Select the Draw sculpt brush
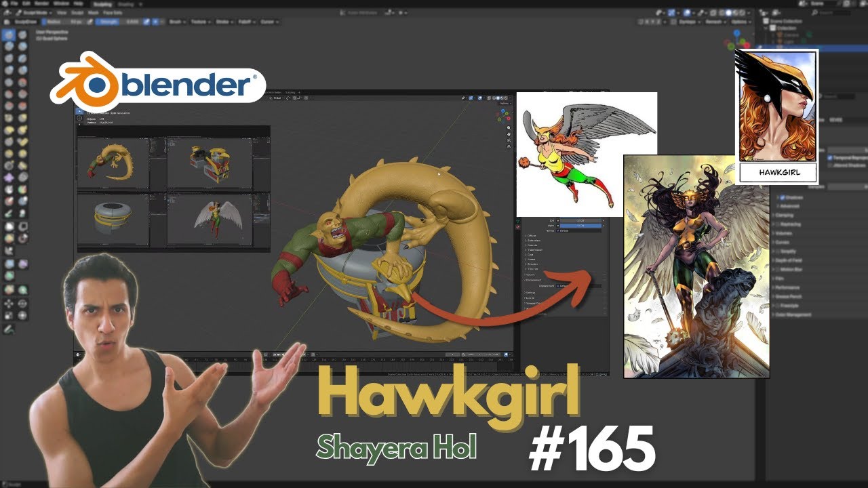 point(9,35)
